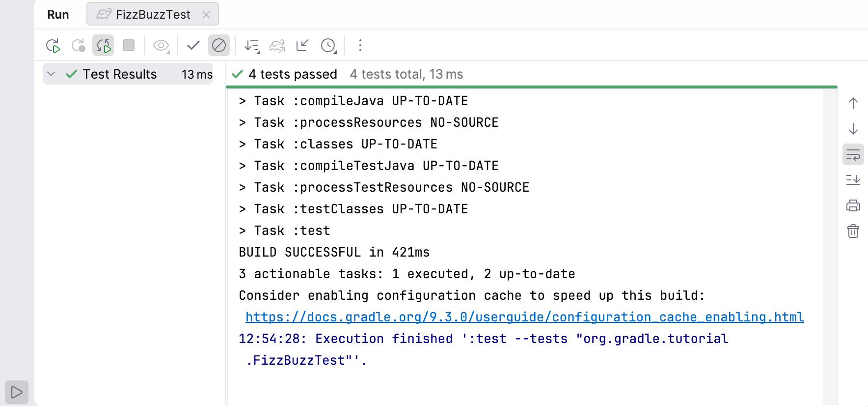Collapse the Test Results tree node

pyautogui.click(x=51, y=74)
